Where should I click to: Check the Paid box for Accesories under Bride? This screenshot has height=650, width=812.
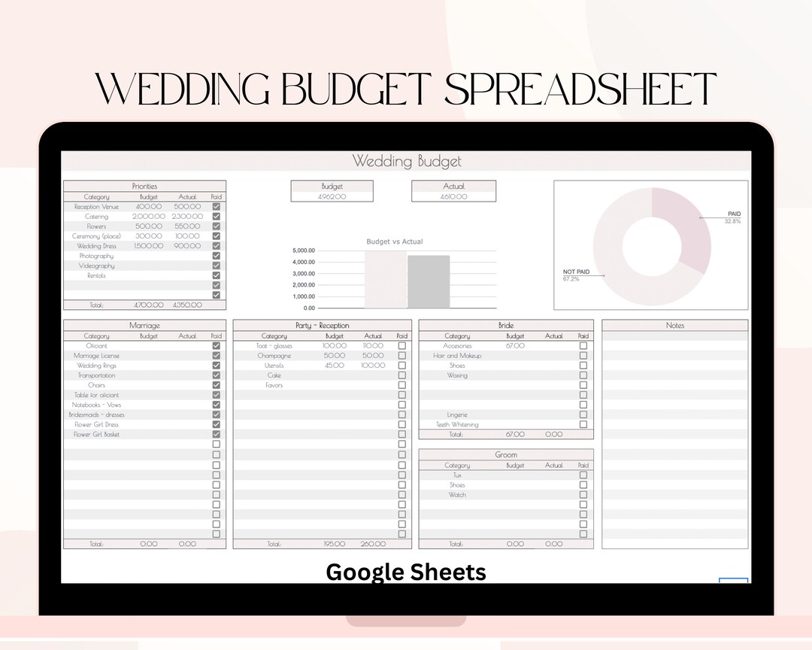(583, 345)
